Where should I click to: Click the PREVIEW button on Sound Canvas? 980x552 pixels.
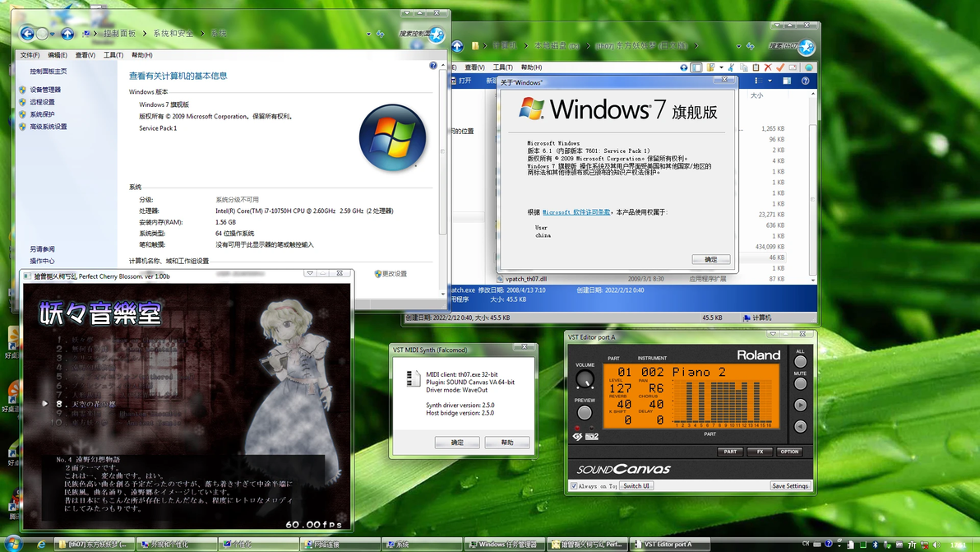click(585, 413)
